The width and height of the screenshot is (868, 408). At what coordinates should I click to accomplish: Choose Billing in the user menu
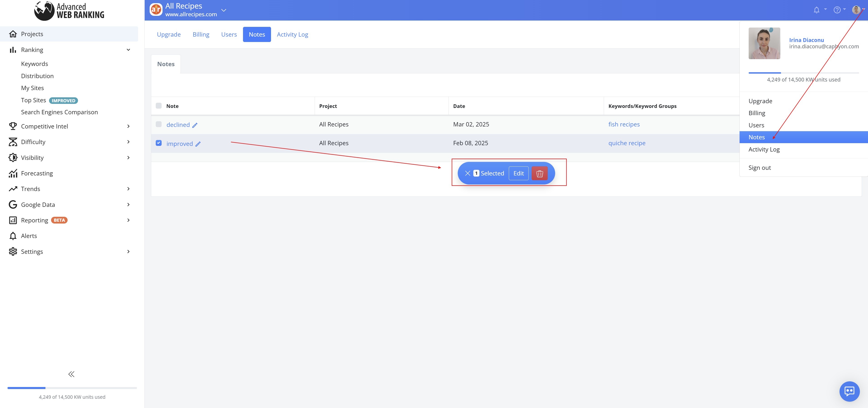click(x=804, y=113)
